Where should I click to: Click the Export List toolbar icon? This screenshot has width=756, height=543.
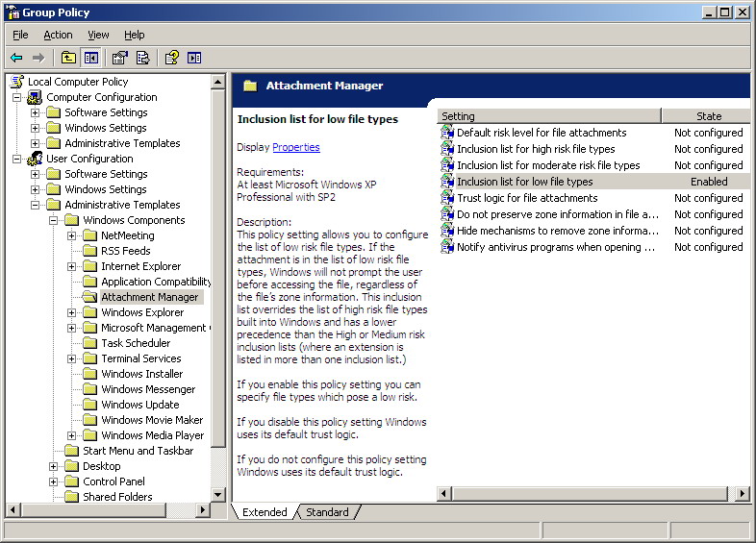[x=143, y=58]
